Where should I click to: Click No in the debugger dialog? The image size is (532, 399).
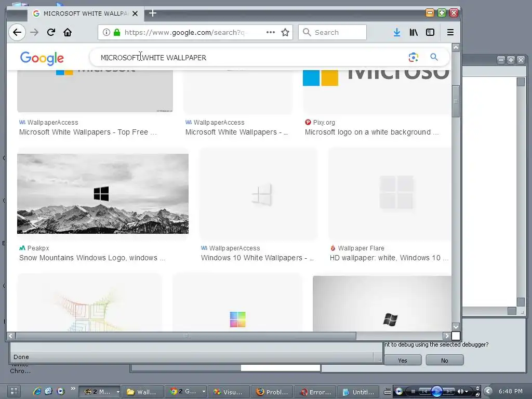pyautogui.click(x=445, y=361)
